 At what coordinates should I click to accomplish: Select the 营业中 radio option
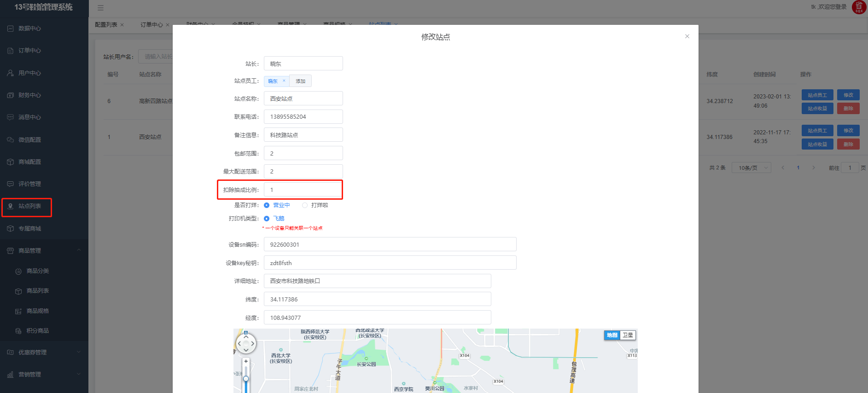267,205
